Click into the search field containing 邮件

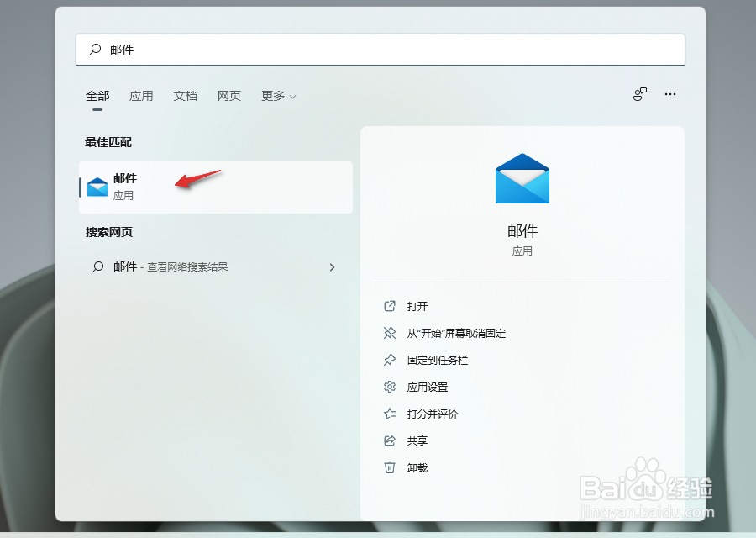[381, 50]
